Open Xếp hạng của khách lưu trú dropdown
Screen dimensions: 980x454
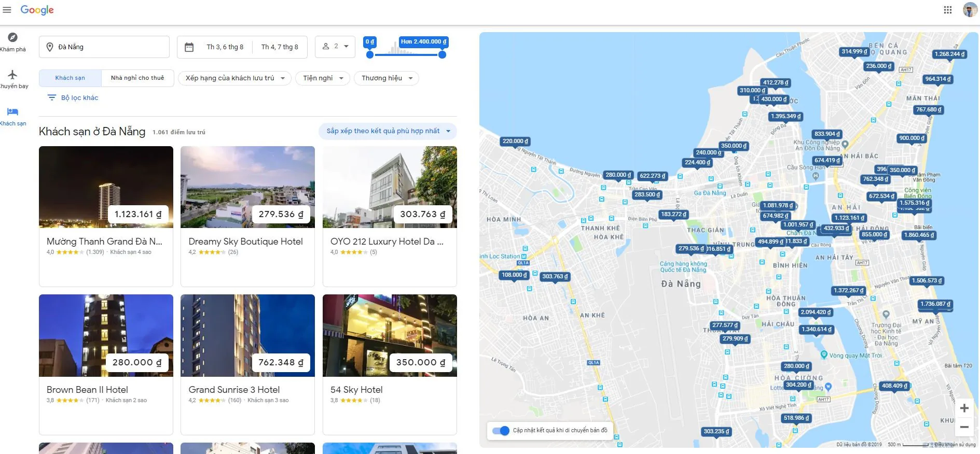click(235, 78)
